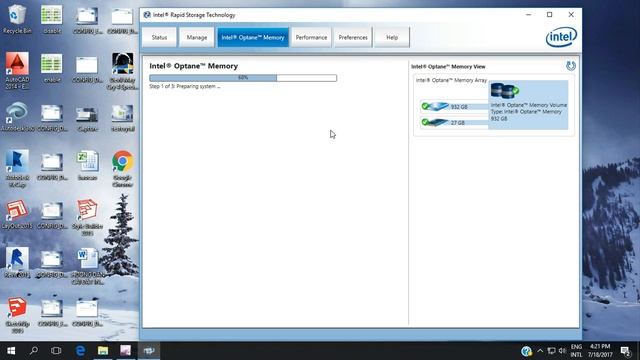The height and width of the screenshot is (360, 640).
Task: Maximize the Intel Rapid Storage Technology window
Action: (x=549, y=15)
